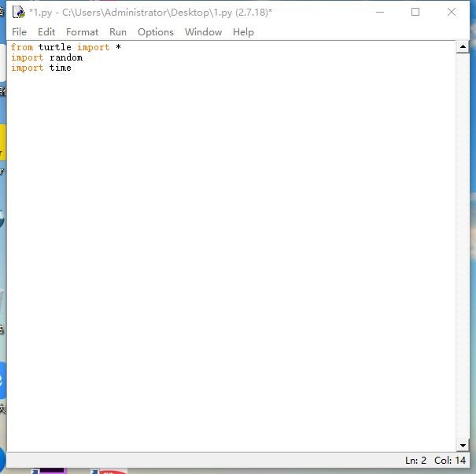Open the File menu
The image size is (476, 474).
pyautogui.click(x=19, y=32)
